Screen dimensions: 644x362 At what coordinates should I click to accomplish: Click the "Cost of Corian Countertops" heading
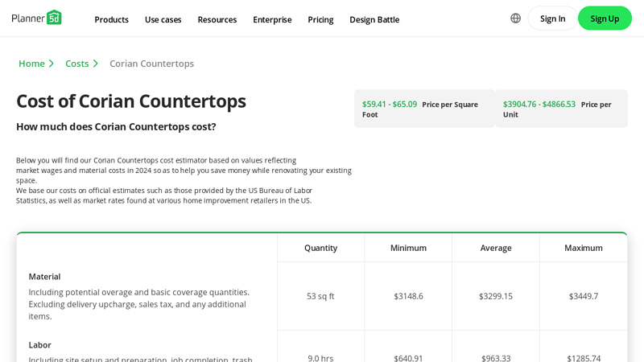tap(131, 101)
